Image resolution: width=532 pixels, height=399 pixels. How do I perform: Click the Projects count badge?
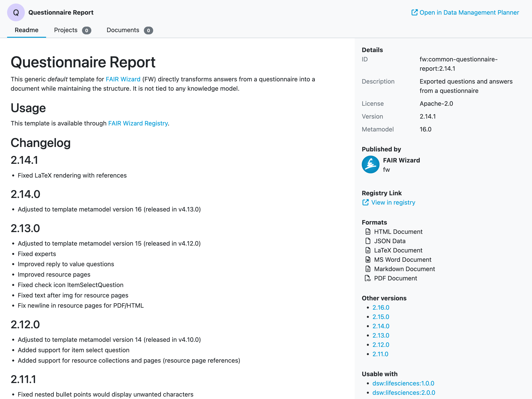tap(87, 30)
